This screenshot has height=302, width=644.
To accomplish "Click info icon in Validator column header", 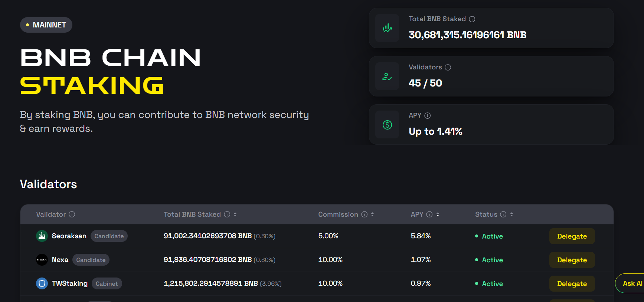I will click(x=72, y=214).
